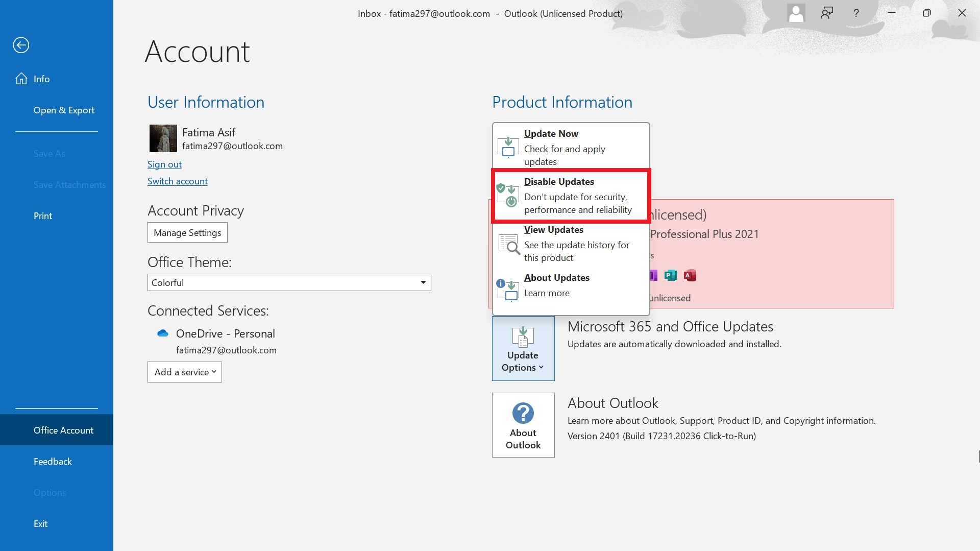Open About Updates menu entry
Viewport: 980px width, 551px height.
[571, 285]
